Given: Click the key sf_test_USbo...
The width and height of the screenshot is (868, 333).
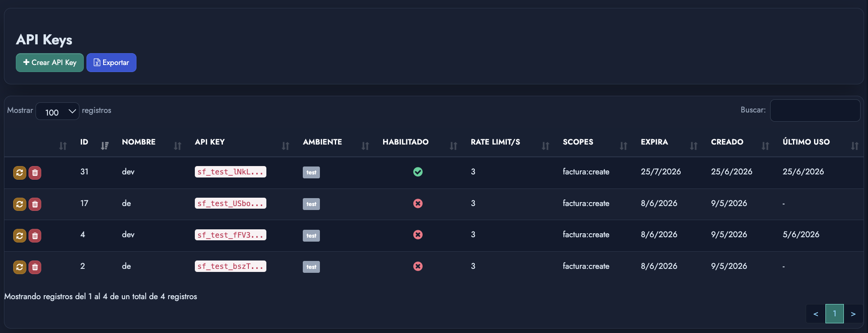Looking at the screenshot, I should coord(230,203).
